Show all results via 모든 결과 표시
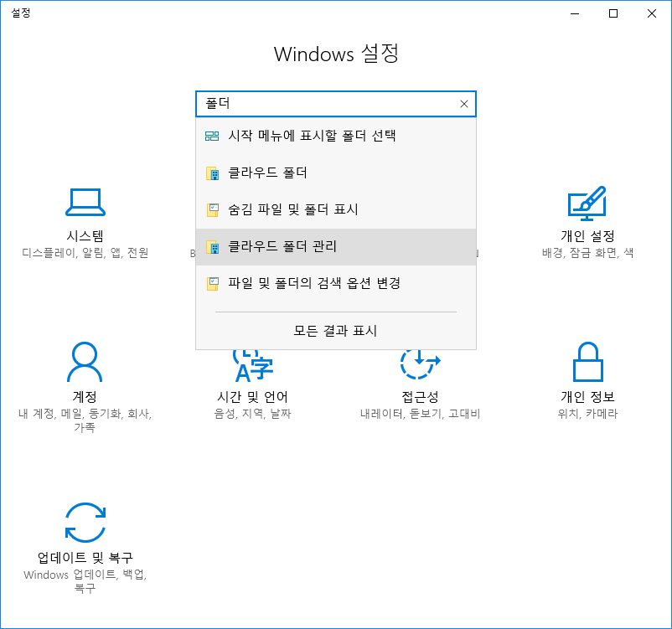Image resolution: width=672 pixels, height=629 pixels. 335,331
